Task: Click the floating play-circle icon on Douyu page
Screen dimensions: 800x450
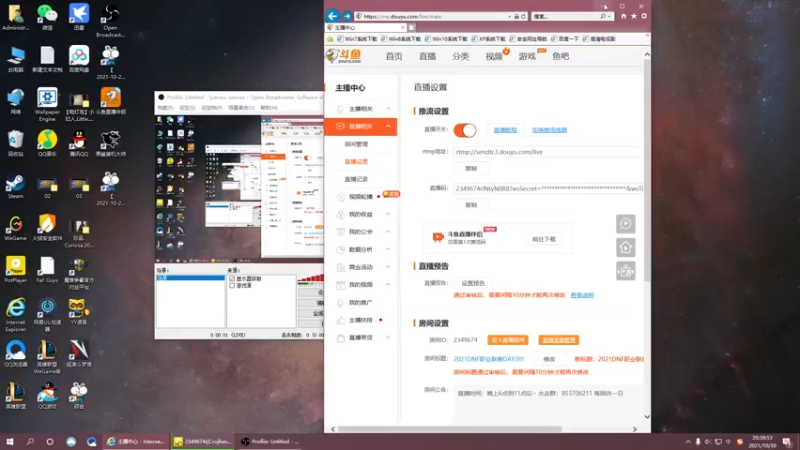Action: coord(626,224)
